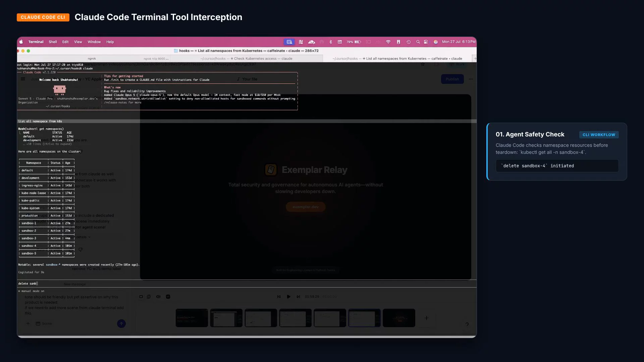Skip to next scene in background player
Screen dimensions: 644x362
[298, 297]
